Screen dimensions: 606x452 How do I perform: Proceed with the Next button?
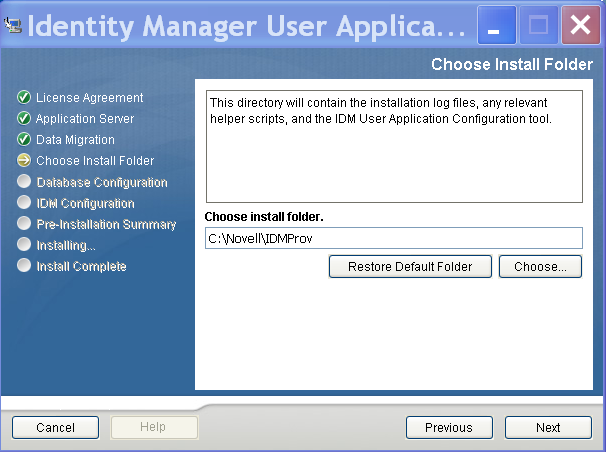[548, 428]
